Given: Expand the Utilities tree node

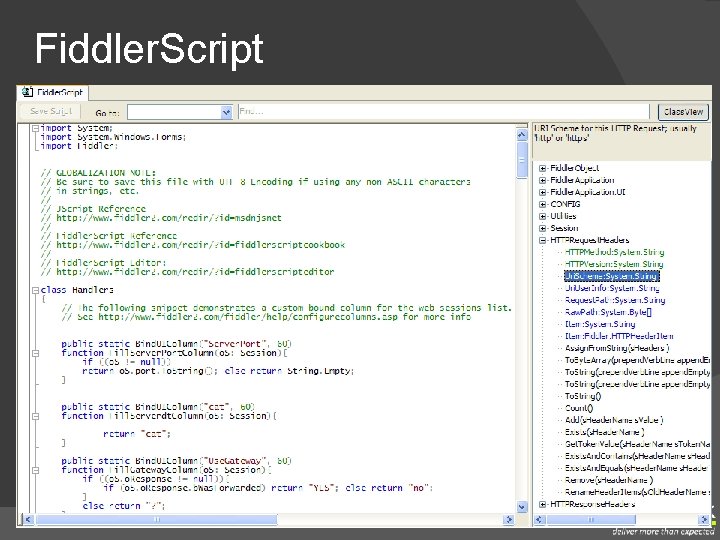Looking at the screenshot, I should (x=542, y=216).
